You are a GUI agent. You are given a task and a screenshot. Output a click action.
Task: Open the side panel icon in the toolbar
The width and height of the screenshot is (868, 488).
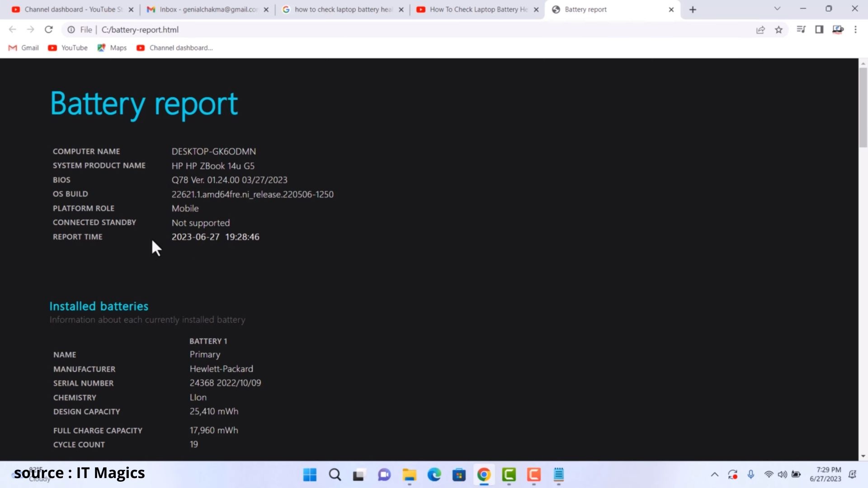tap(819, 30)
